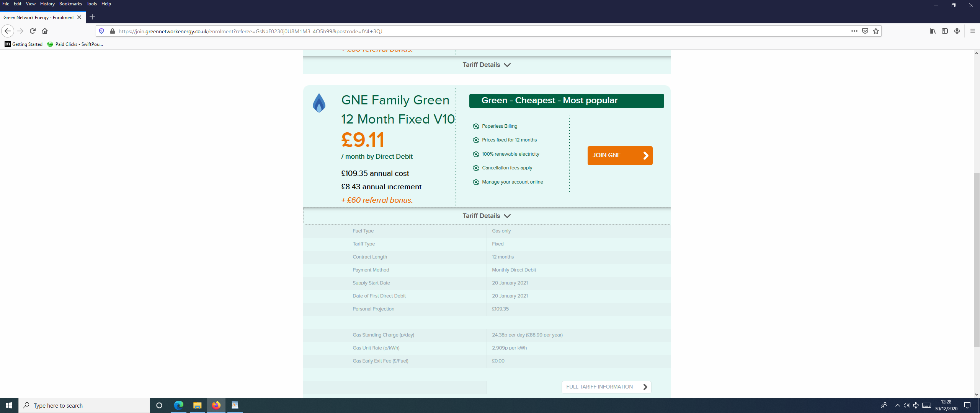
Task: Open touch keyboard from tray
Action: tap(926, 405)
